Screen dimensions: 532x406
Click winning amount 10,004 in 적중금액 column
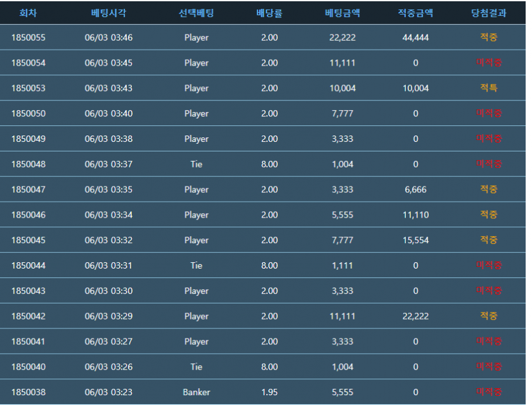click(415, 88)
